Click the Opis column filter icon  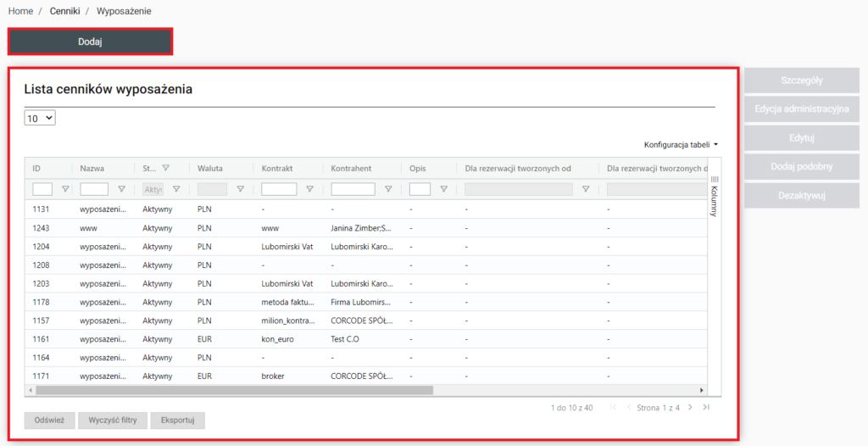click(443, 190)
